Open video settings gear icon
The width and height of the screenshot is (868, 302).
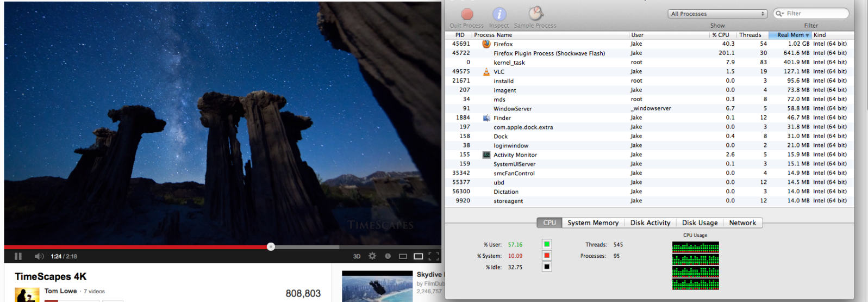tap(372, 256)
